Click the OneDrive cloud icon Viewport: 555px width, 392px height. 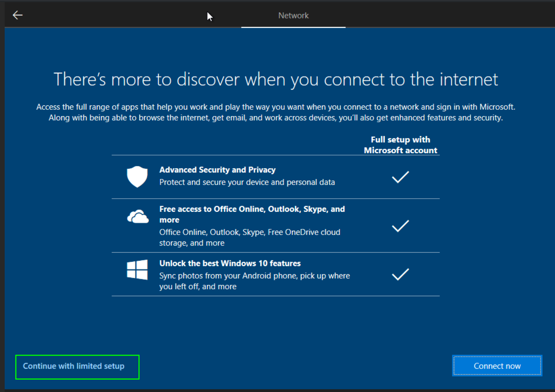point(138,217)
